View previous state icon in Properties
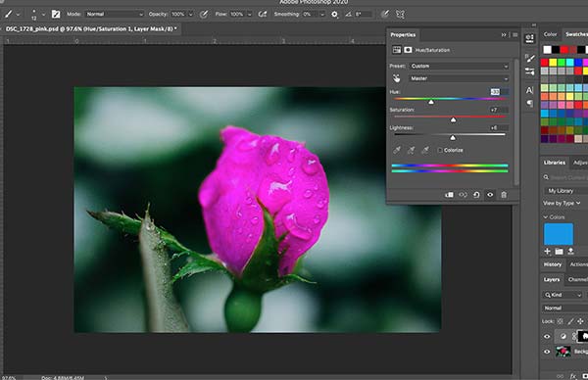This screenshot has width=588, height=380. coord(463,195)
